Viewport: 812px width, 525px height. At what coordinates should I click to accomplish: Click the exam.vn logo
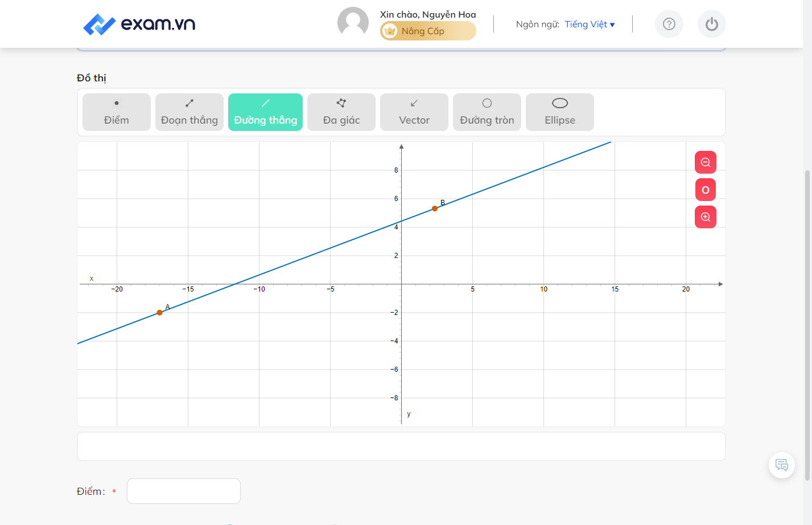[139, 24]
